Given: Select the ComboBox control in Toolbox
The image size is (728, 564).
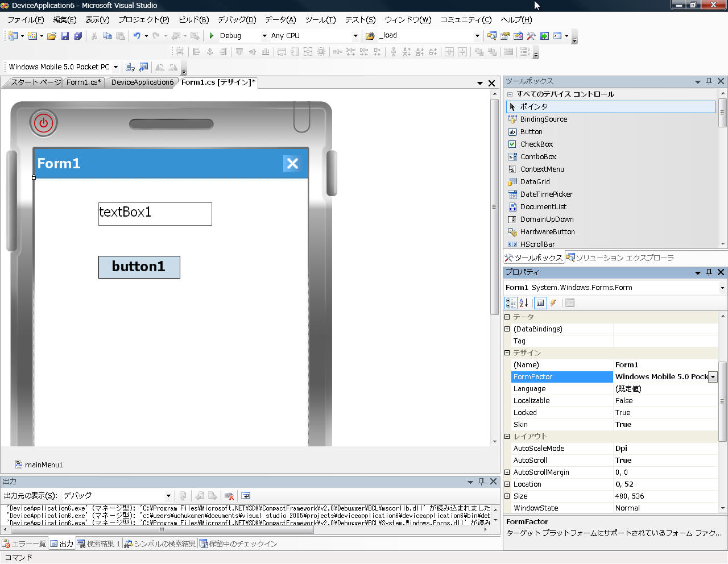Looking at the screenshot, I should [538, 157].
